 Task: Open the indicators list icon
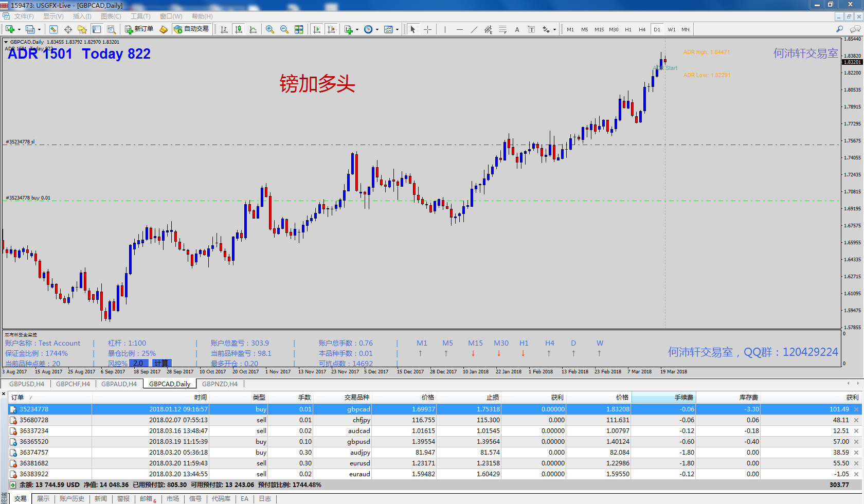pos(349,29)
